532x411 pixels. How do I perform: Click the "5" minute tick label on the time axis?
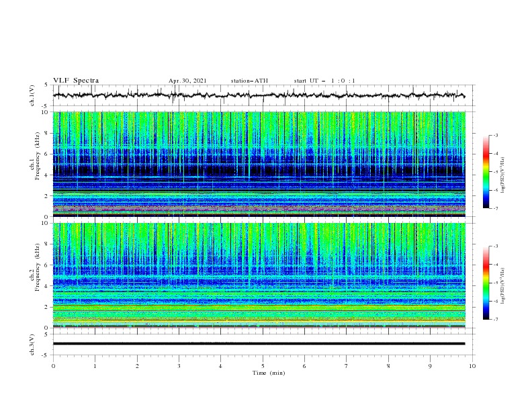click(x=263, y=366)
